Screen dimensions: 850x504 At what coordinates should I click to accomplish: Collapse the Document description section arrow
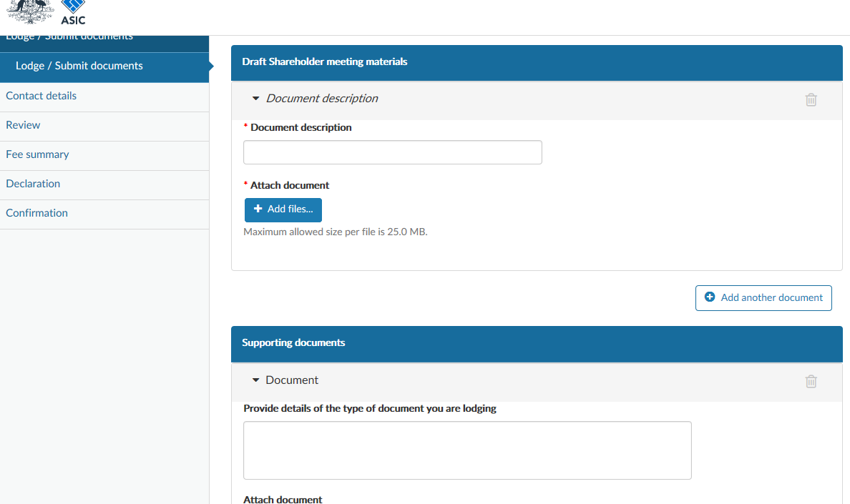point(256,99)
